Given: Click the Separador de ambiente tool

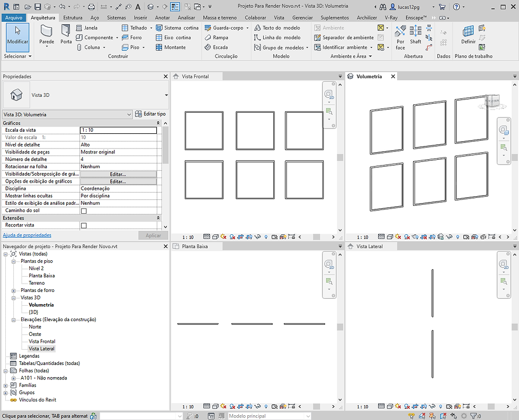Looking at the screenshot, I should coord(344,38).
